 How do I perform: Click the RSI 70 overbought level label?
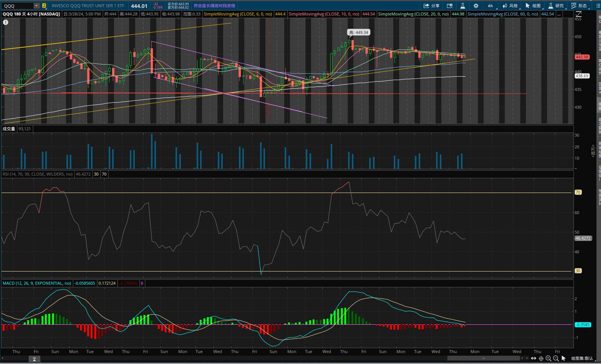point(578,192)
